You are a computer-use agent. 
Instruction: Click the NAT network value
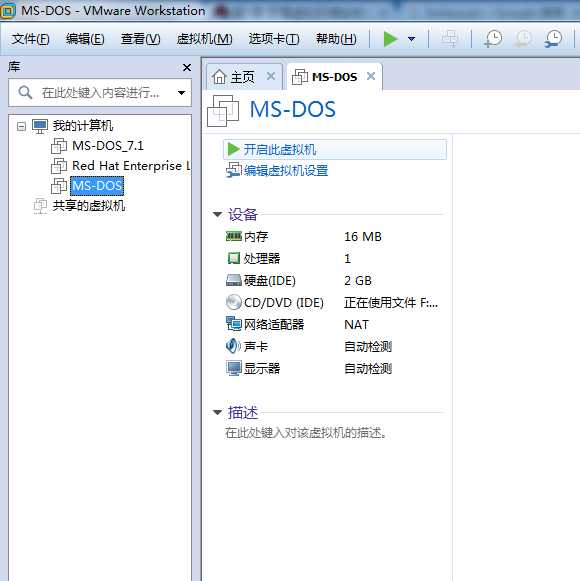coord(356,325)
